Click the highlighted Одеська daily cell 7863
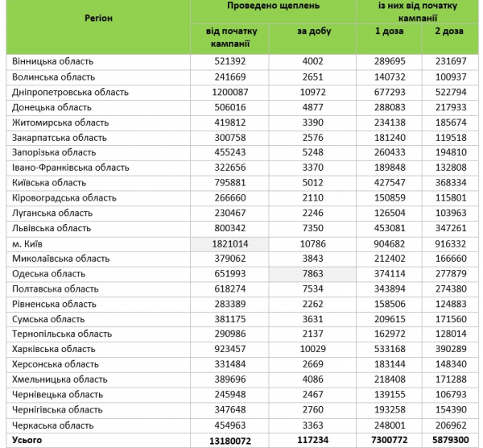Viewport: 483px width, 448px height. tap(313, 274)
